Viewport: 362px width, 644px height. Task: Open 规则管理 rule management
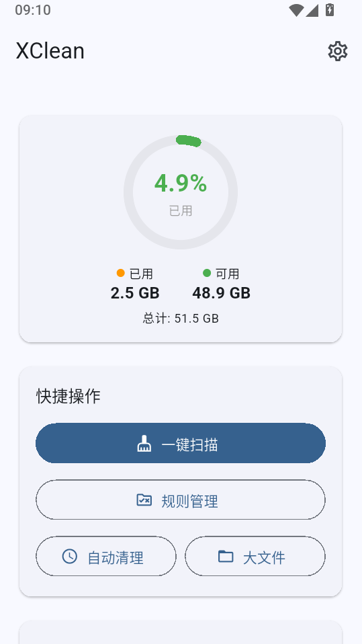181,500
